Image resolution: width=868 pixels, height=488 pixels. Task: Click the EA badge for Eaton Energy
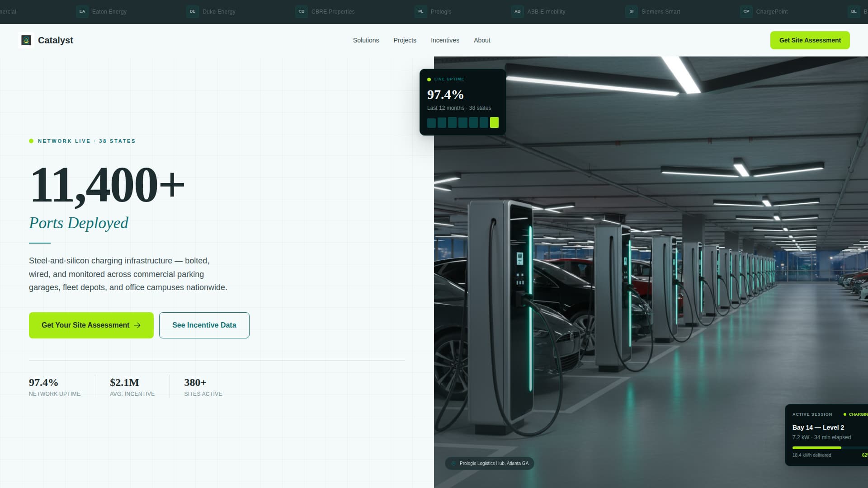[82, 11]
